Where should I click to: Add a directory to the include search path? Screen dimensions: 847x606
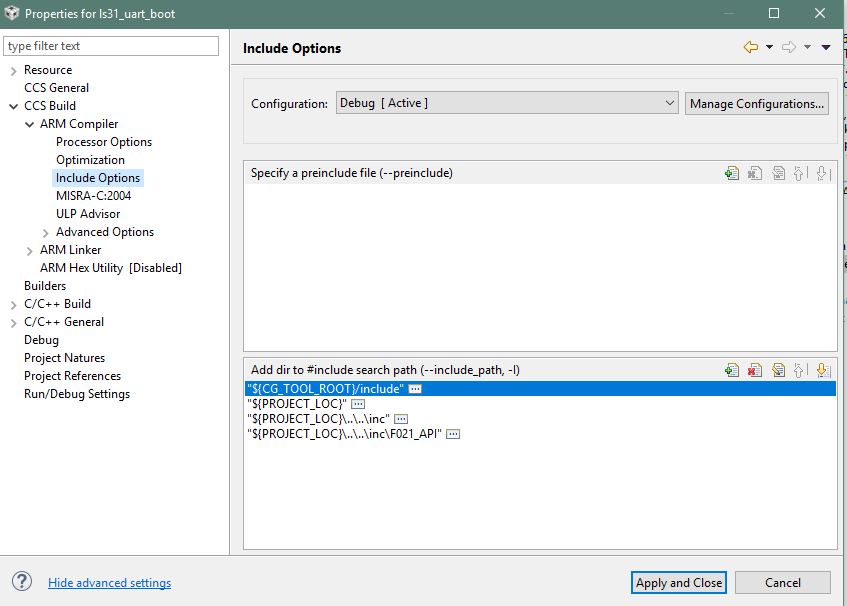point(731,369)
